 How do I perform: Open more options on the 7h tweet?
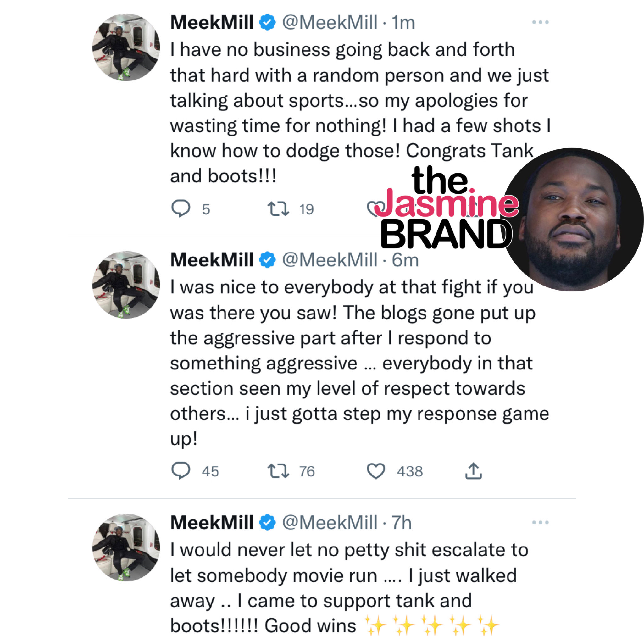(540, 522)
